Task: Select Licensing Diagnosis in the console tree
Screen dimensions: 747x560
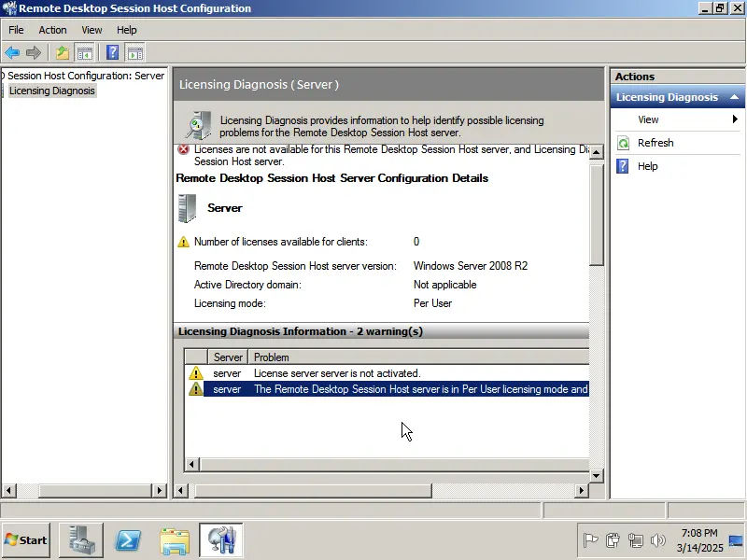Action: pyautogui.click(x=51, y=91)
